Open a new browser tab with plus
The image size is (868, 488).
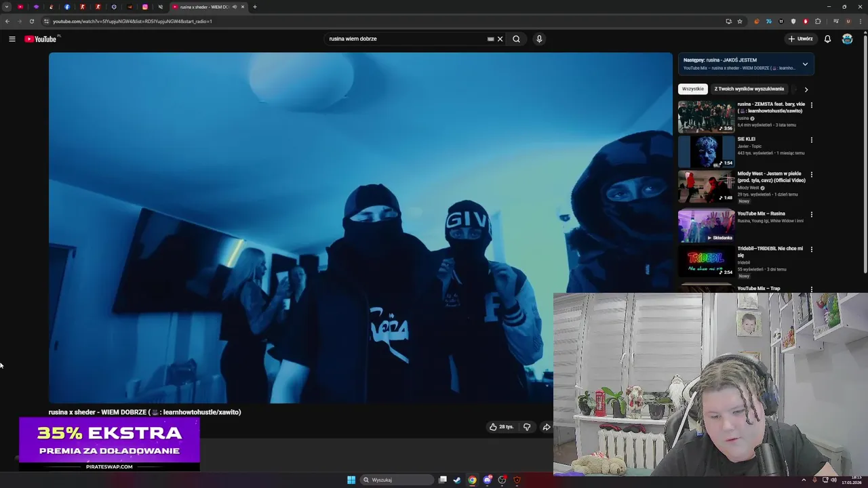pyautogui.click(x=255, y=7)
